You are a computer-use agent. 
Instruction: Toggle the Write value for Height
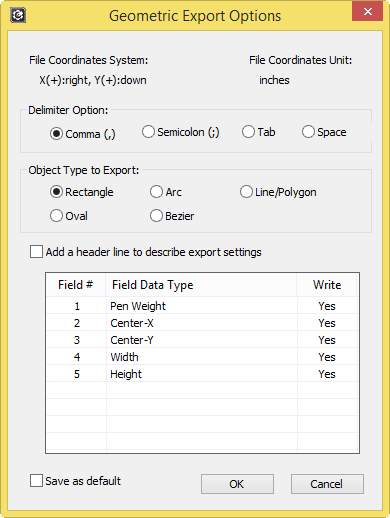point(327,374)
